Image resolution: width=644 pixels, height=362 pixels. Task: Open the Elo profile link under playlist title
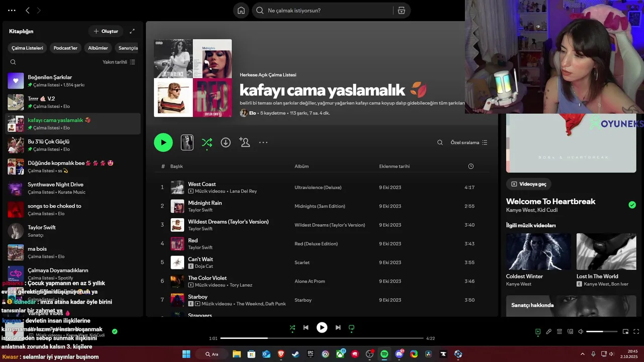point(253,113)
